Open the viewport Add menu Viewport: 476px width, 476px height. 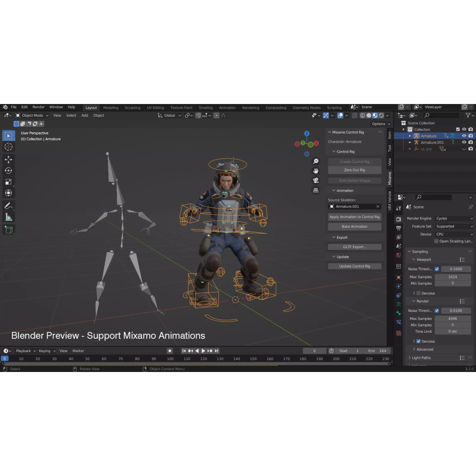click(x=85, y=115)
